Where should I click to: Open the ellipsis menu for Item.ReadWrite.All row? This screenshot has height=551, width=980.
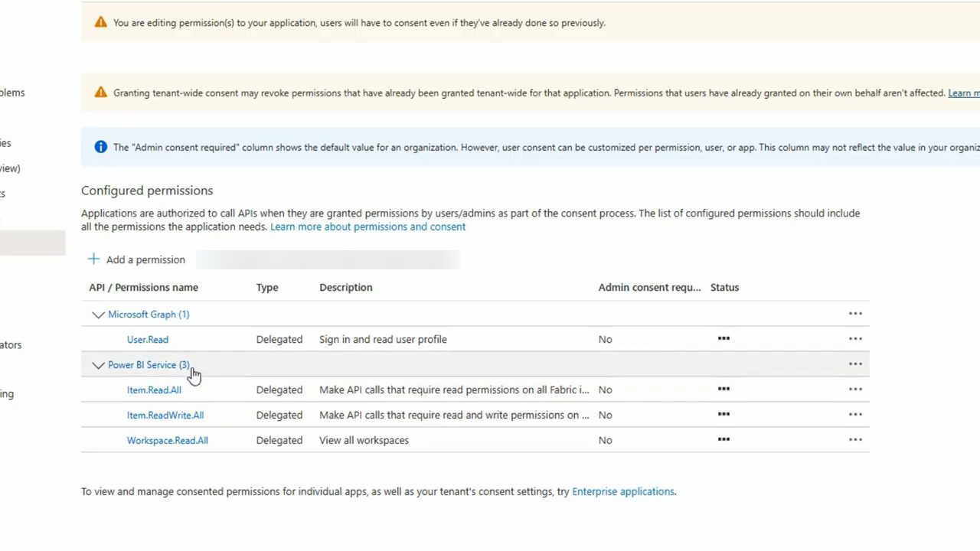click(x=855, y=415)
